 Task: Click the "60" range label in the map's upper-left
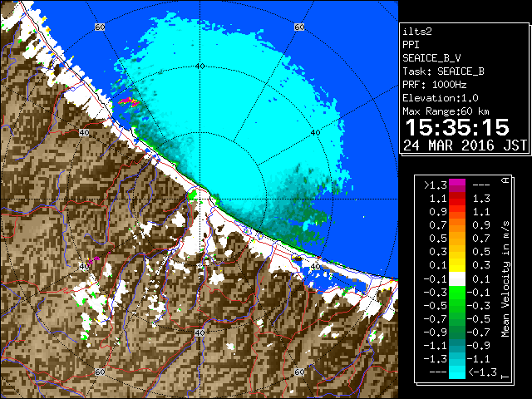(x=100, y=27)
